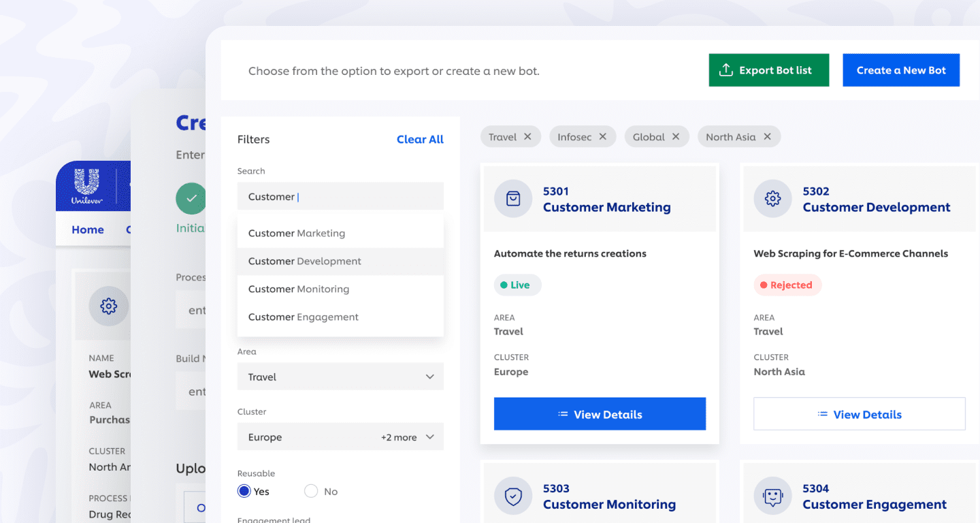Click the gear icon on card 5302

click(772, 199)
